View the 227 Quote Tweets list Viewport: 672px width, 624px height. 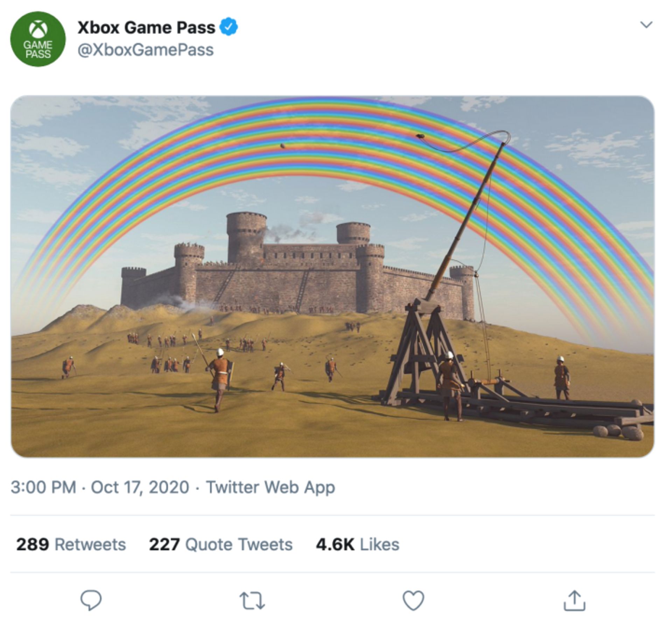[x=220, y=544]
